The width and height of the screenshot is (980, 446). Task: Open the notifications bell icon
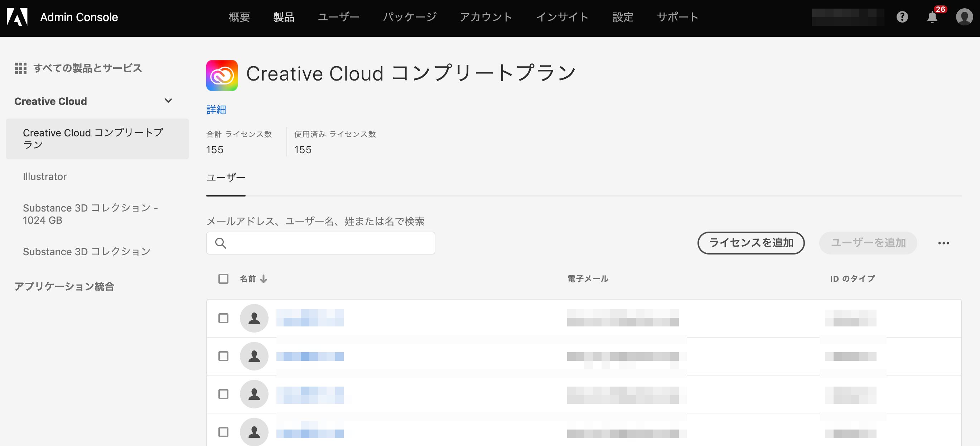click(932, 17)
